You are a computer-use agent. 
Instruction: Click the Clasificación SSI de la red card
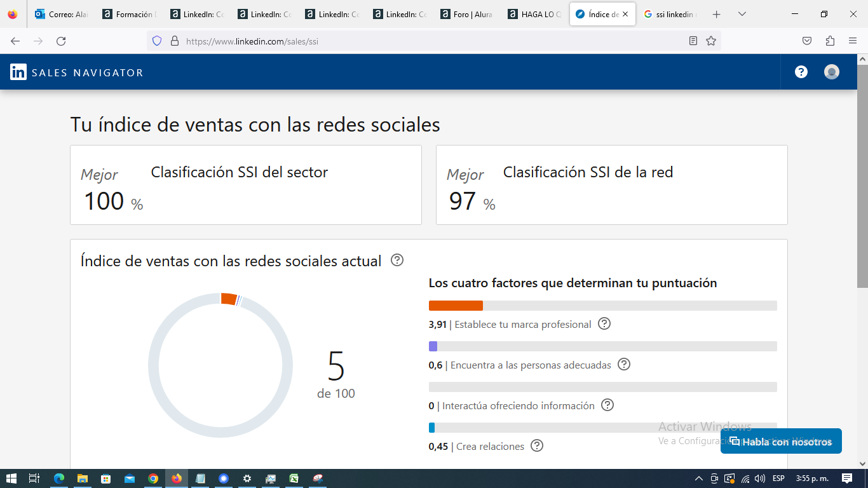coord(612,185)
